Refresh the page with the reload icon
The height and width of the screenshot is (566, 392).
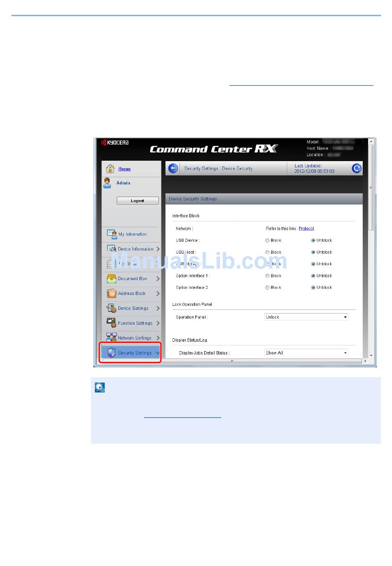coord(357,168)
